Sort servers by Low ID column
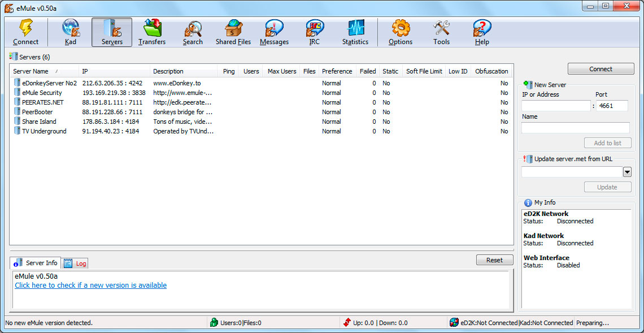The image size is (644, 333). coord(458,71)
